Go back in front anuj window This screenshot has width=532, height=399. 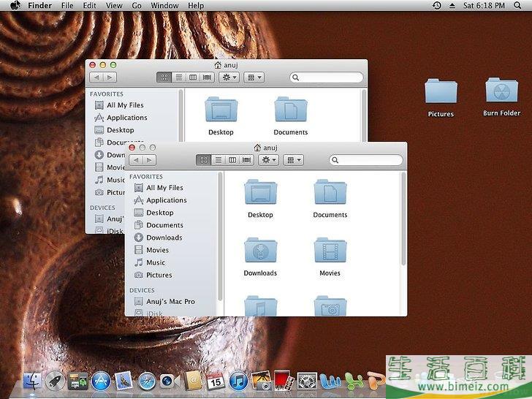[136, 160]
